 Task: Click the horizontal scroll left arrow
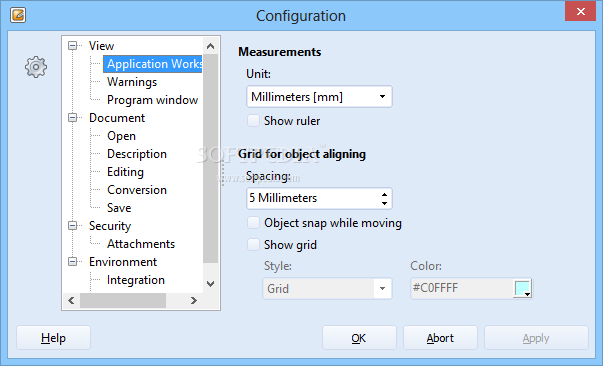72,300
